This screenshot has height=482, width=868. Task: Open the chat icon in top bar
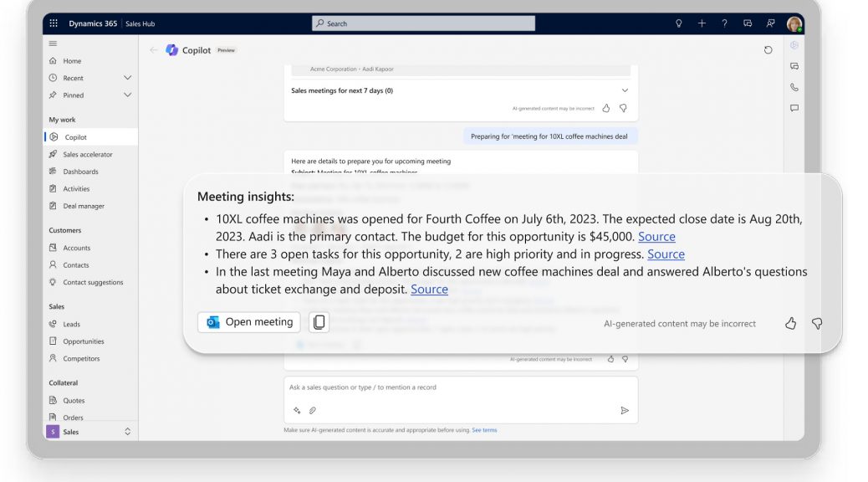pos(748,23)
